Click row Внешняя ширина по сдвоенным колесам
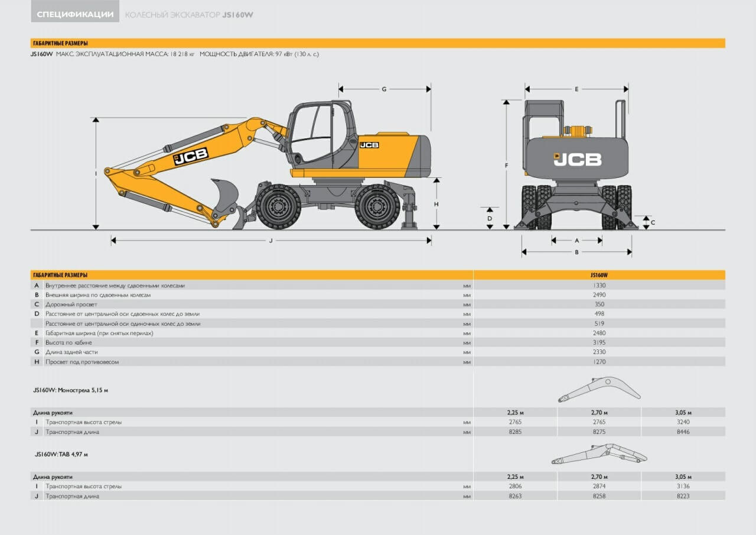This screenshot has height=535, width=756. tap(378, 295)
